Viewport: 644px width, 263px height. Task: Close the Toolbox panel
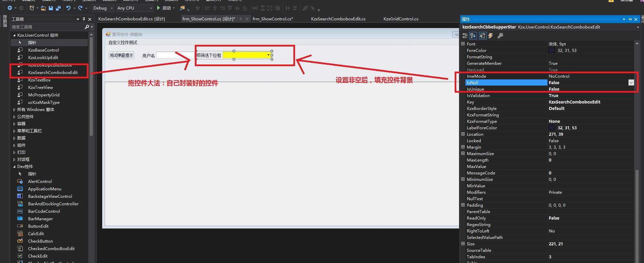point(90,19)
